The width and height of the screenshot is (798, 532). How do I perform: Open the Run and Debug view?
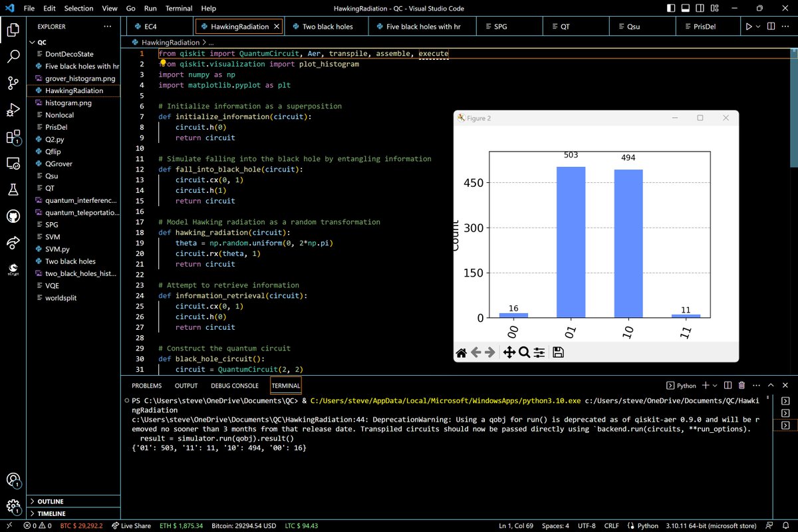click(x=13, y=110)
